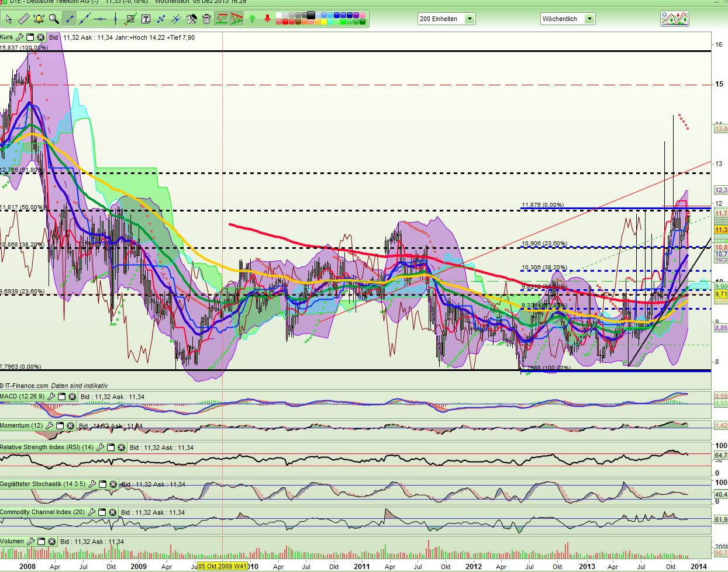Viewport: 728px width, 572px height.
Task: Maximize the MACD indicator panel
Action: 61,397
